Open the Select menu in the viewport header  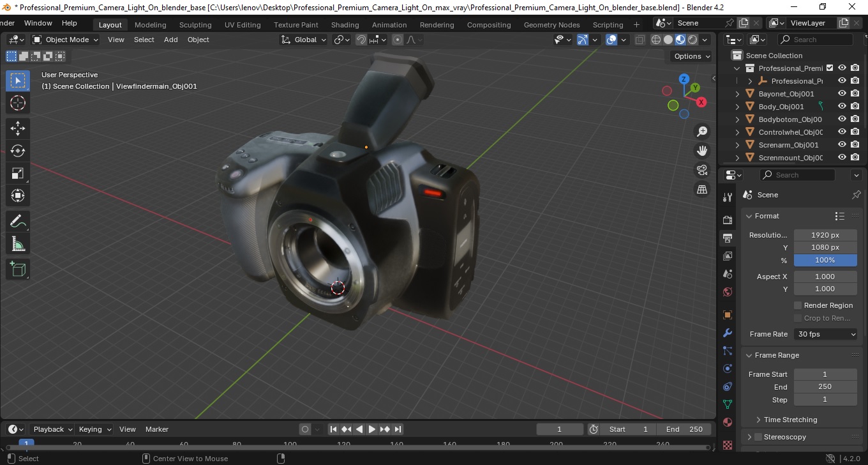coord(144,40)
